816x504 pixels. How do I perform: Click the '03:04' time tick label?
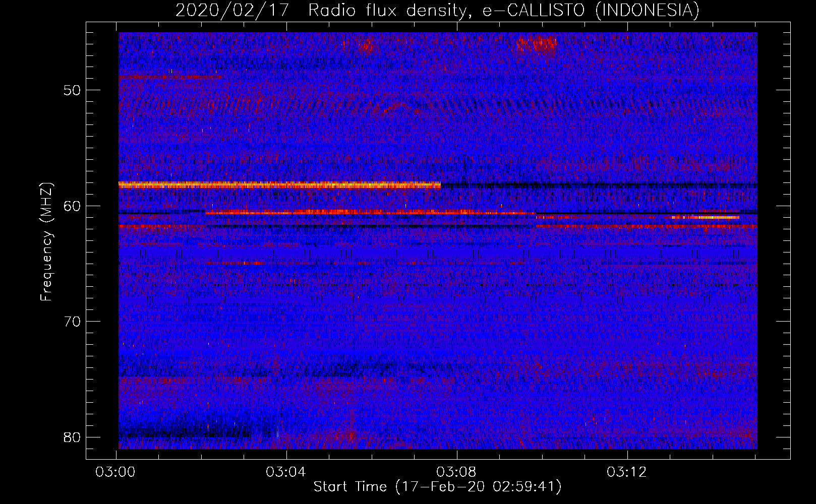[286, 472]
